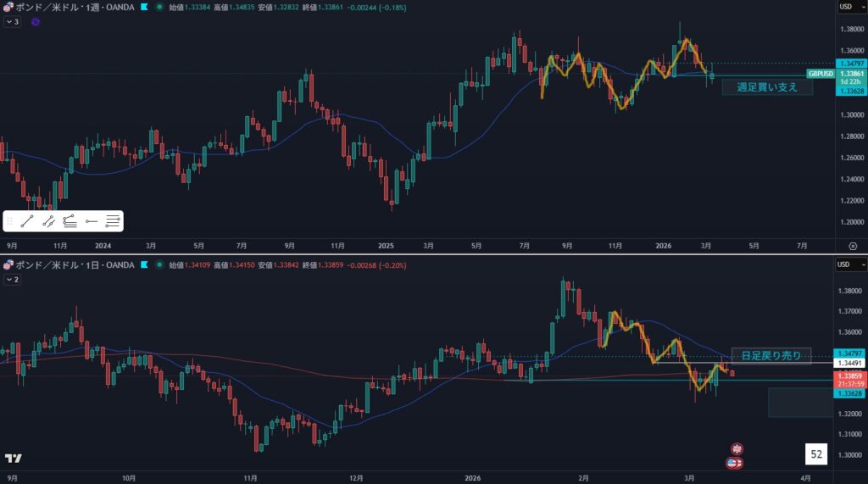Click the green market status dot, weekly chart
The image size is (868, 484).
(x=160, y=7)
